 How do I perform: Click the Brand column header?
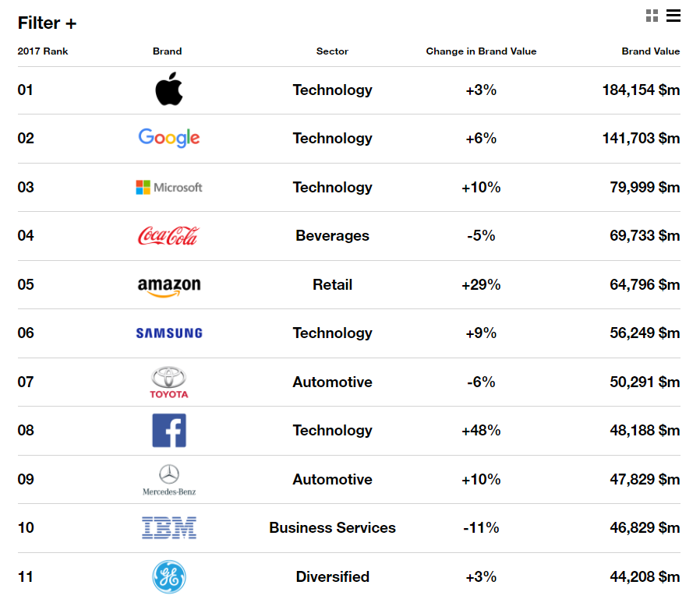(x=167, y=51)
